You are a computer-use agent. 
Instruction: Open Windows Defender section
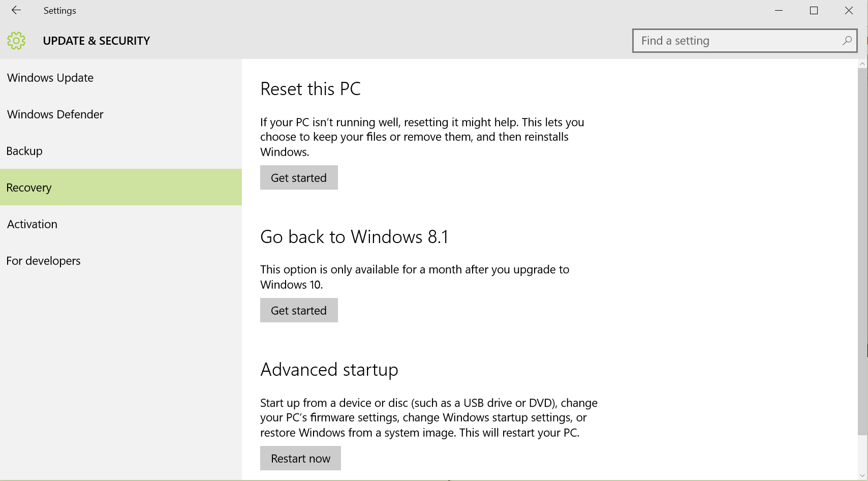[x=121, y=114]
